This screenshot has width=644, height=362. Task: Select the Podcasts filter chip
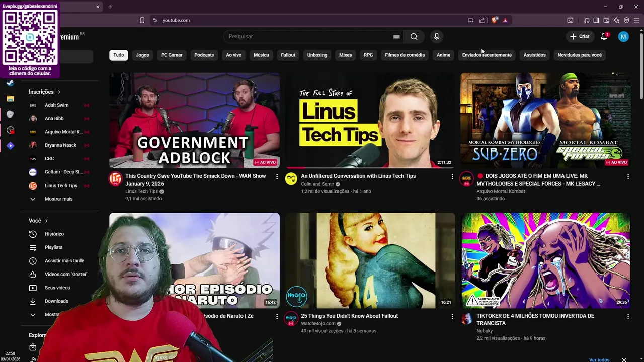(204, 55)
